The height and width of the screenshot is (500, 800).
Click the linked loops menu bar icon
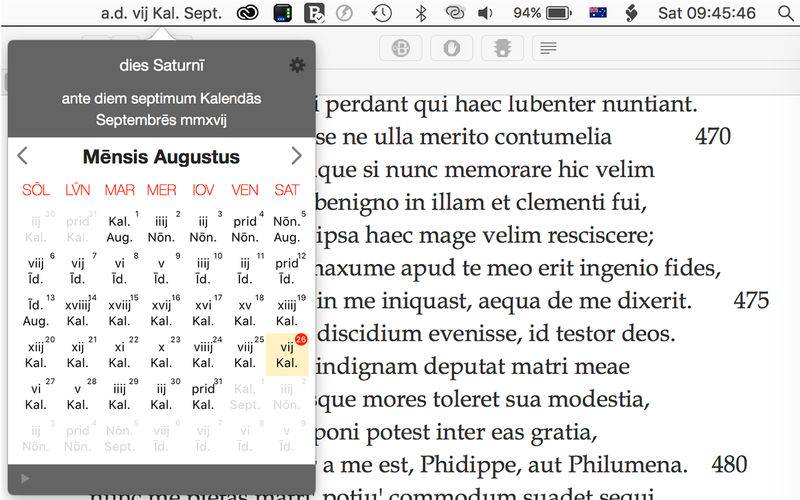click(454, 12)
